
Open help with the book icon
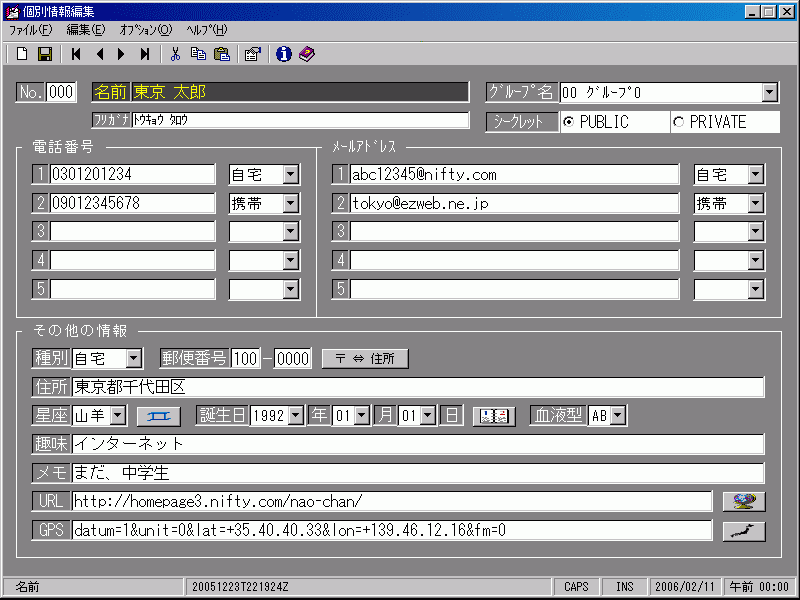(x=307, y=54)
